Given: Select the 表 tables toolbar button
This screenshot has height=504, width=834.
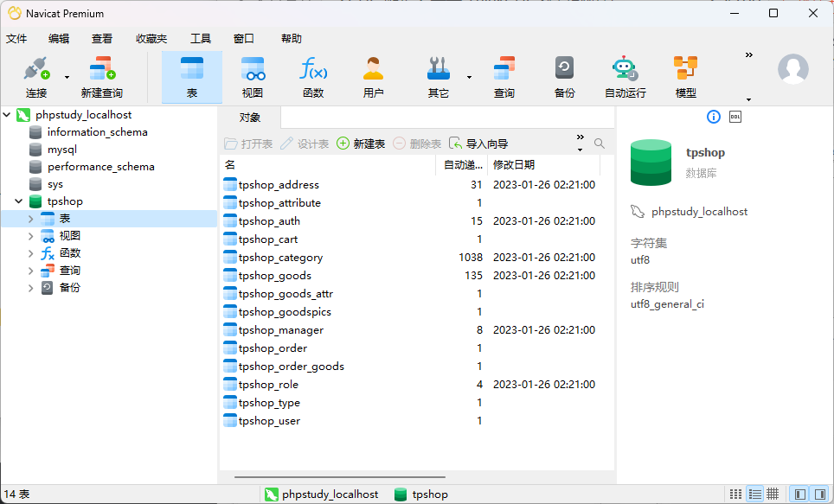Looking at the screenshot, I should click(x=192, y=77).
